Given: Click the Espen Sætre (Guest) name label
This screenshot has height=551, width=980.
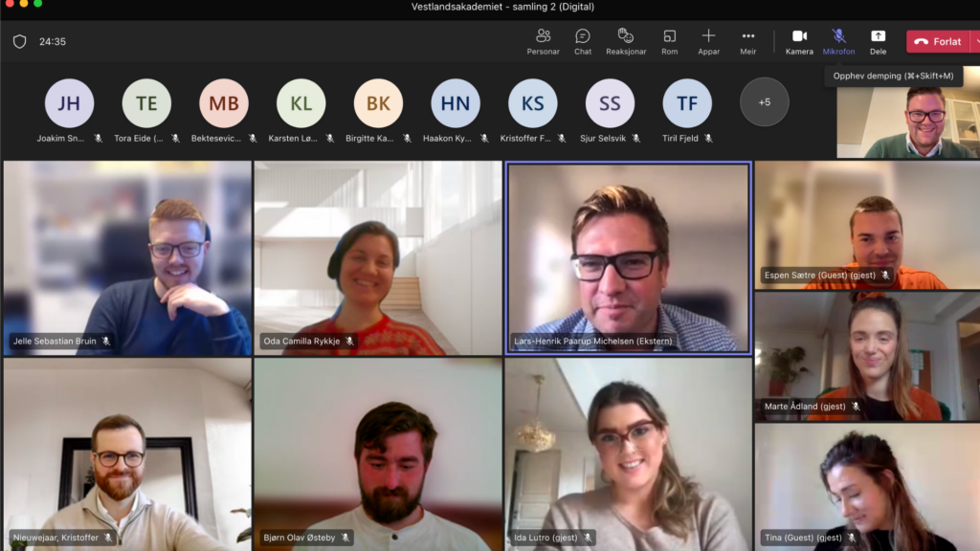Looking at the screenshot, I should point(819,275).
